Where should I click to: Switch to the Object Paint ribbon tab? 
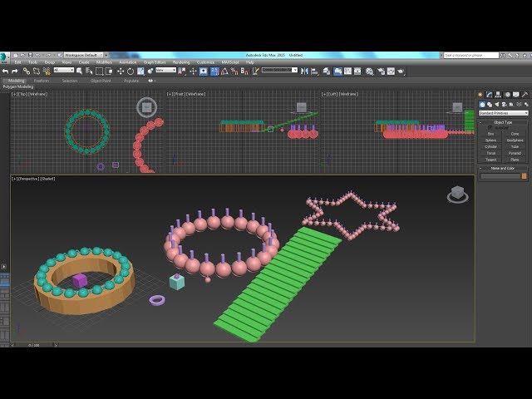click(101, 81)
